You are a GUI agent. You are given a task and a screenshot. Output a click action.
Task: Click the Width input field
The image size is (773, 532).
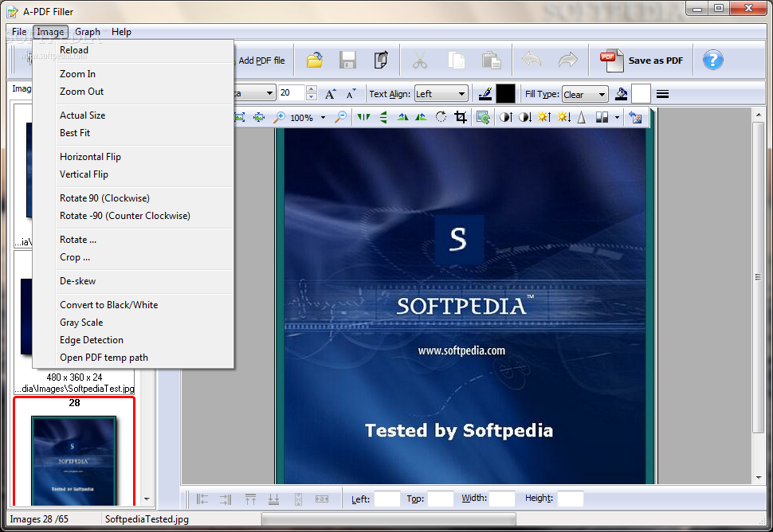click(502, 499)
